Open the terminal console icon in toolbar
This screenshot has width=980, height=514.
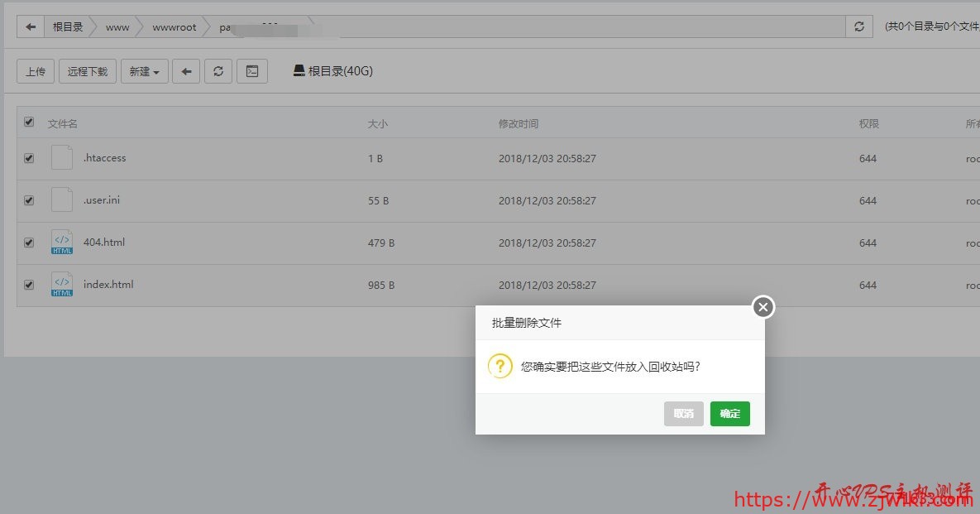coord(252,71)
